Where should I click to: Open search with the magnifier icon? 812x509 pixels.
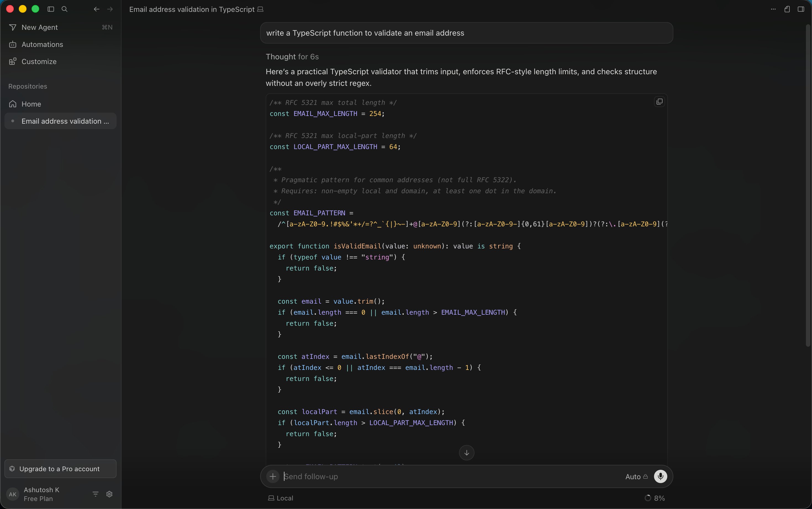coord(65,9)
